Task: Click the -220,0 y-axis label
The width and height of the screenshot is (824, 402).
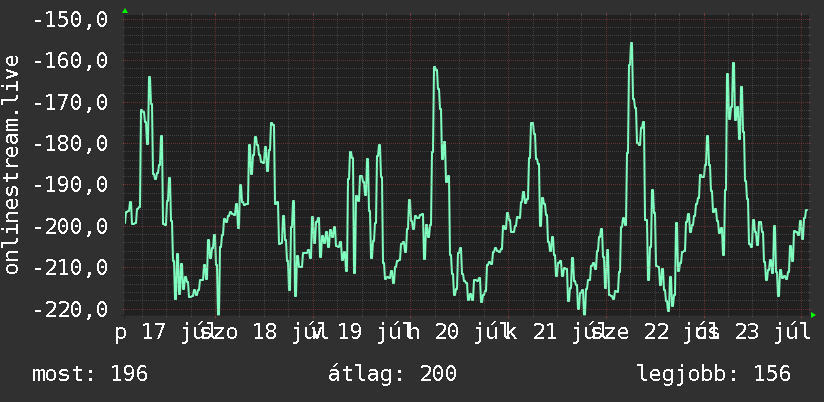Action: click(x=70, y=308)
